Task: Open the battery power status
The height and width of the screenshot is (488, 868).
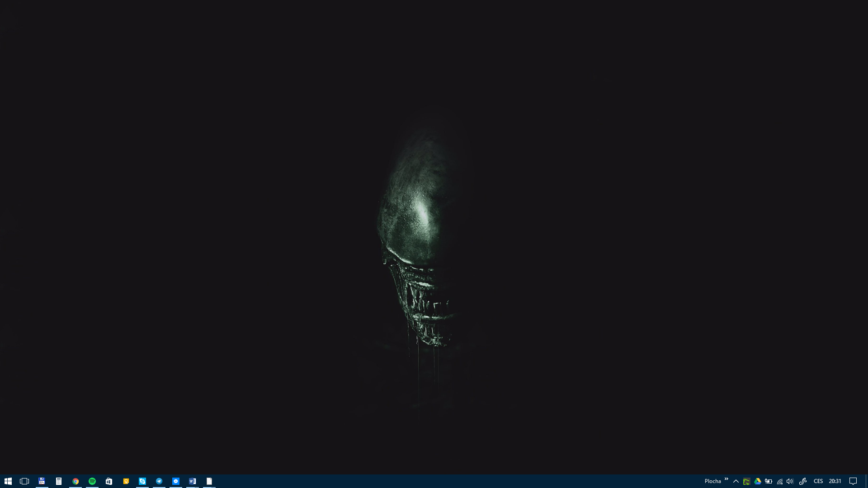Action: click(x=769, y=481)
